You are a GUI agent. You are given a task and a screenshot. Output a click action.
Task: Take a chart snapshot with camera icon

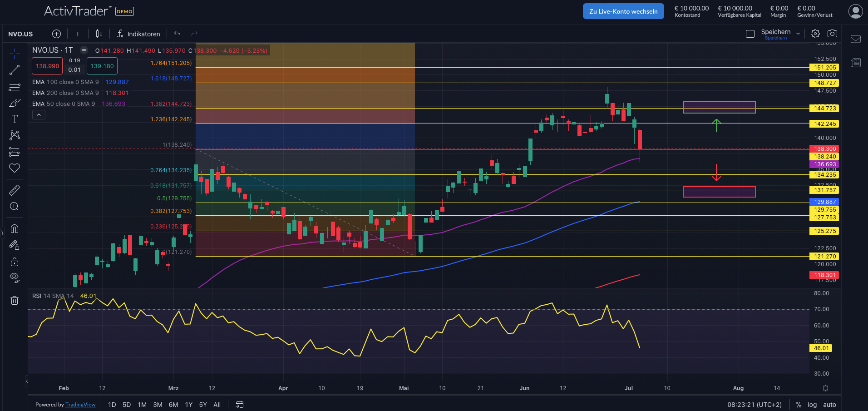point(832,34)
